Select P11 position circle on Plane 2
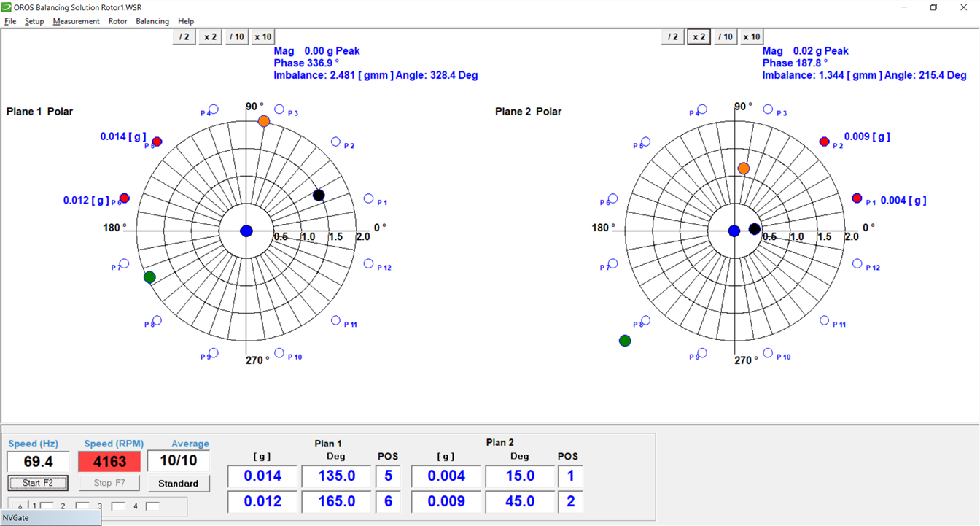Image resolution: width=980 pixels, height=526 pixels. 825,320
